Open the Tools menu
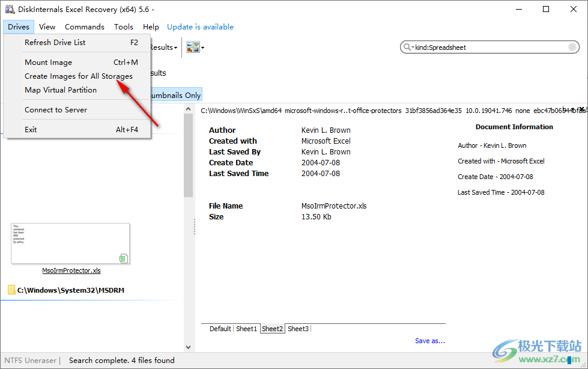Screen dimensions: 588x369 tap(124, 26)
